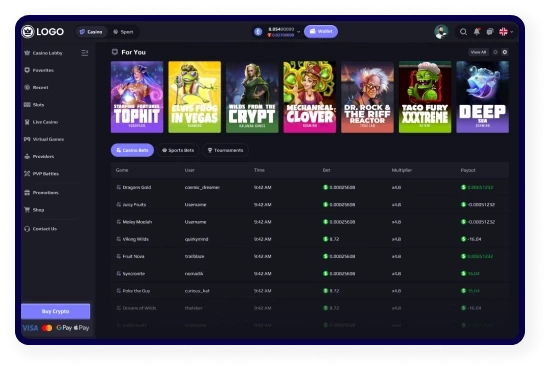Image resolution: width=550 pixels, height=371 pixels.
Task: Select the Sports Bets tab
Action: point(178,150)
